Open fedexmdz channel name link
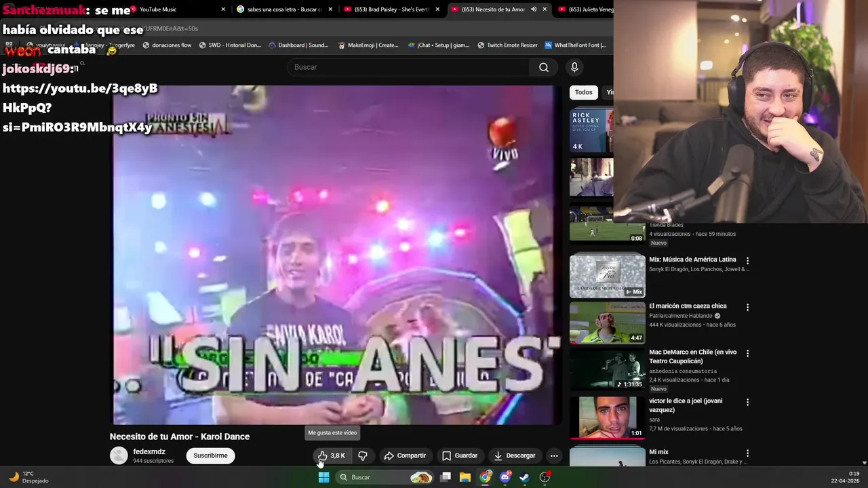868x488 pixels. click(149, 451)
